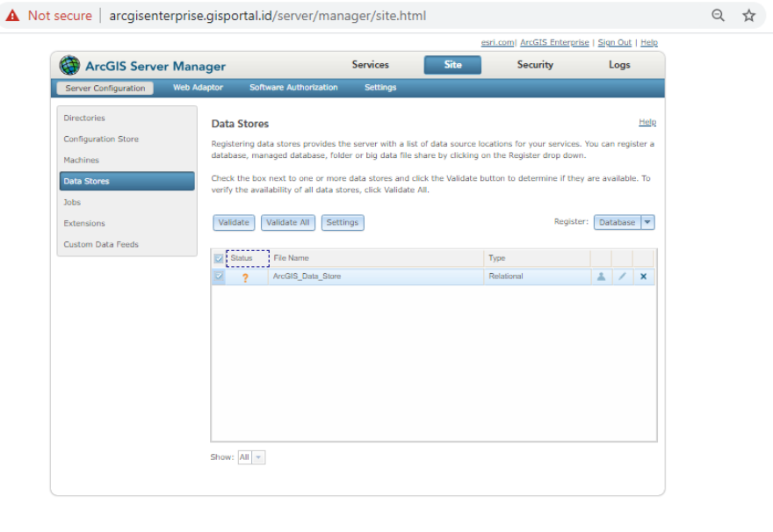
Task: Select Extensions in the sidebar
Action: tap(127, 223)
